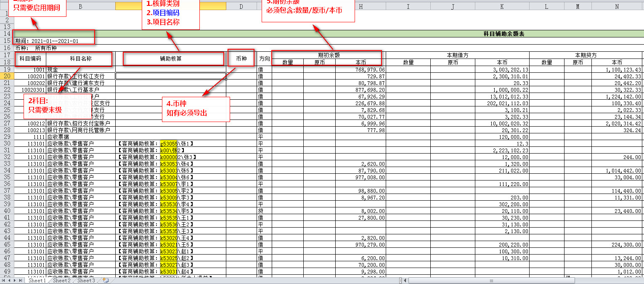Click the previous sheet navigation arrow
This screenshot has width=644, height=284.
pos(9,281)
